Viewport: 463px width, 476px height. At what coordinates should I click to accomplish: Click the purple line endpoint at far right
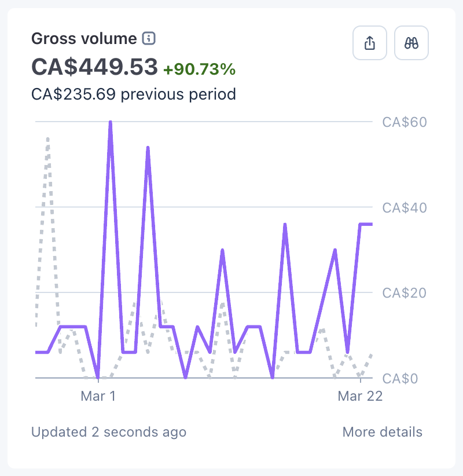tap(371, 224)
